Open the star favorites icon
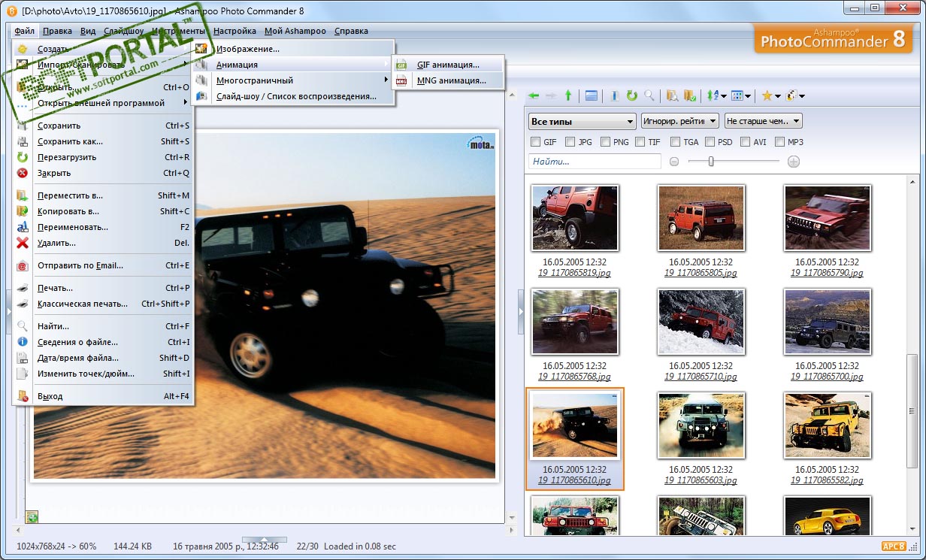926x560 pixels. [x=767, y=95]
